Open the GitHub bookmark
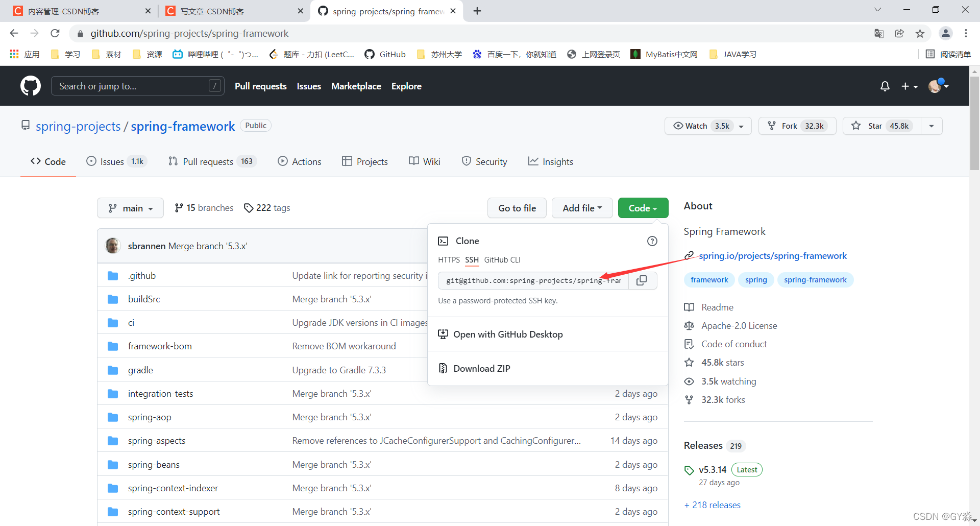 385,54
